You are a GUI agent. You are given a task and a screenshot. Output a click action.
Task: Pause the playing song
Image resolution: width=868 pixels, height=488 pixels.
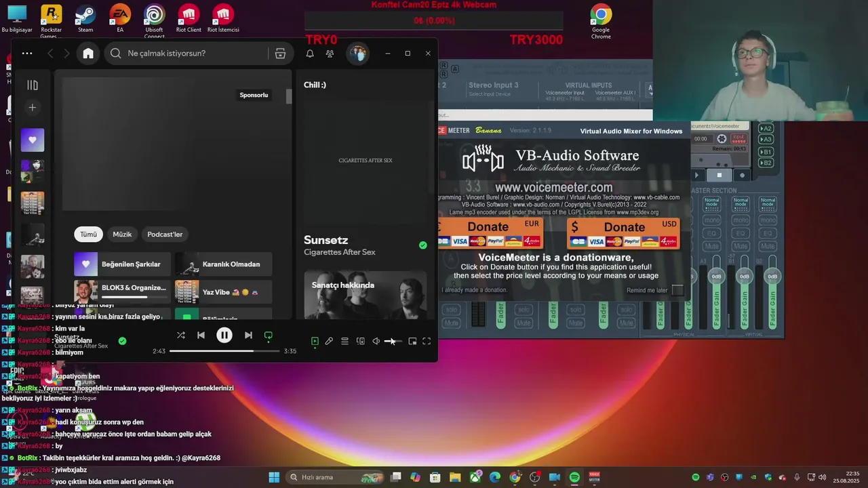coord(224,335)
